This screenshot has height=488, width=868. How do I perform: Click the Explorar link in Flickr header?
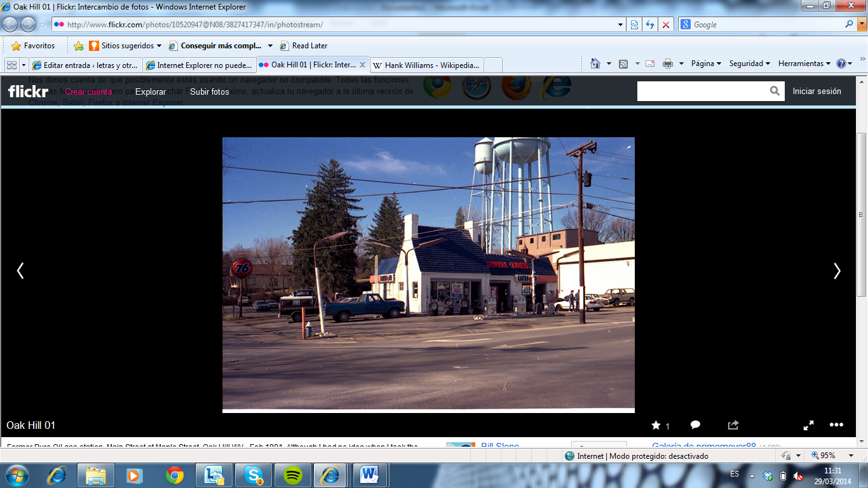click(151, 91)
